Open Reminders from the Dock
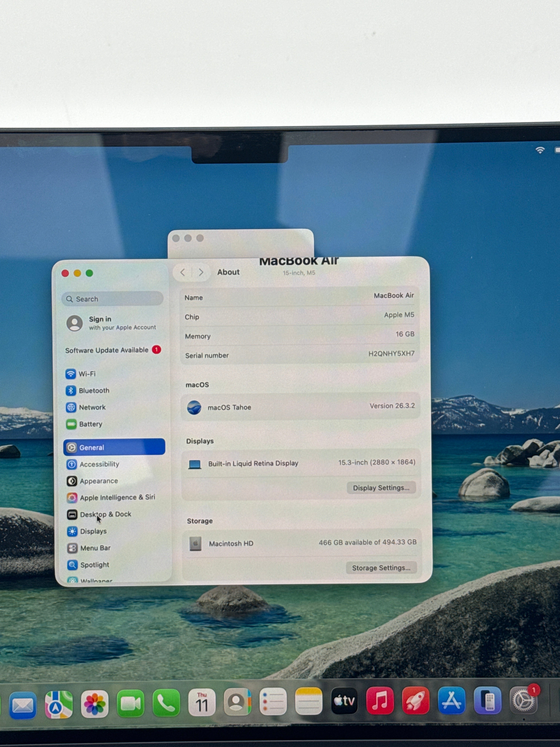Viewport: 560px width, 747px height. [273, 701]
